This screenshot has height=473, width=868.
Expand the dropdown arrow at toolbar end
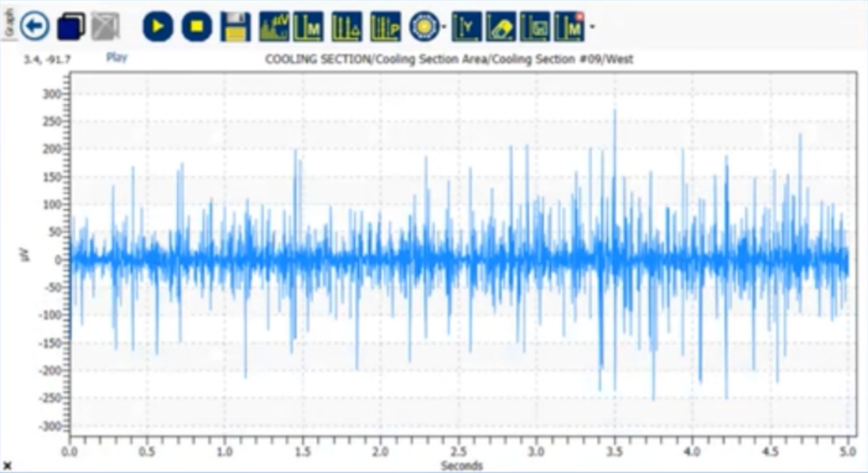pos(593,27)
